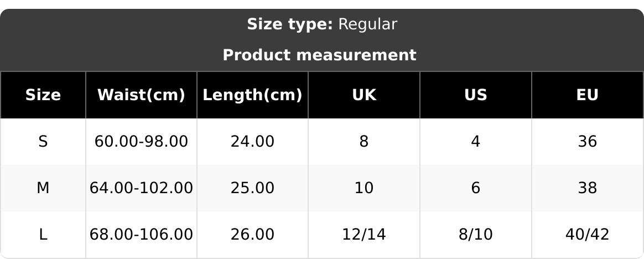Click the Product measurement title
This screenshot has width=644, height=259.
[319, 55]
